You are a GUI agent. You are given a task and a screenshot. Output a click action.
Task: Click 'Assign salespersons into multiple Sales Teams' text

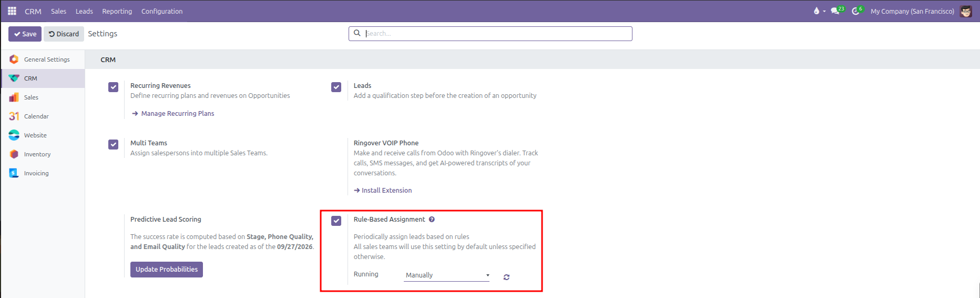tap(199, 153)
